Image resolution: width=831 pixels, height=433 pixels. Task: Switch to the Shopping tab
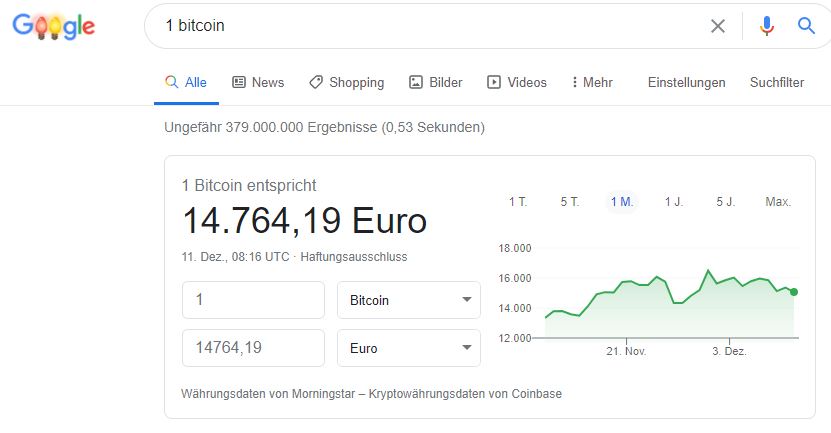346,83
